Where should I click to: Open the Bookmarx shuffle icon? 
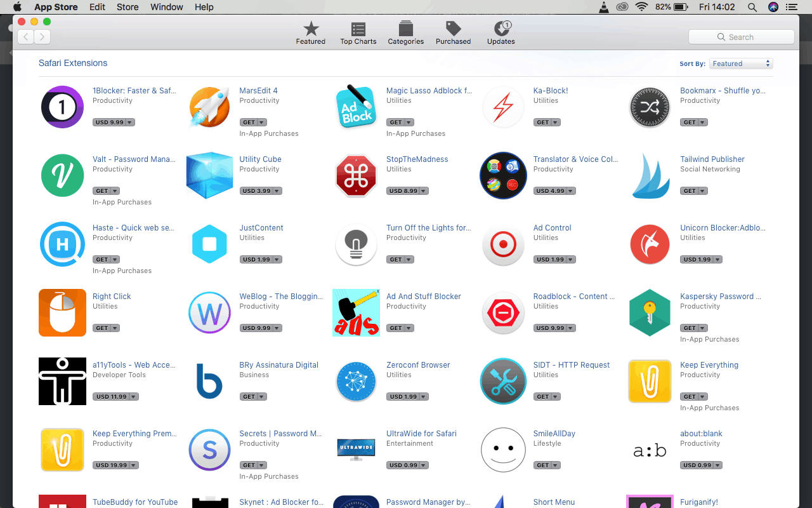(650, 107)
